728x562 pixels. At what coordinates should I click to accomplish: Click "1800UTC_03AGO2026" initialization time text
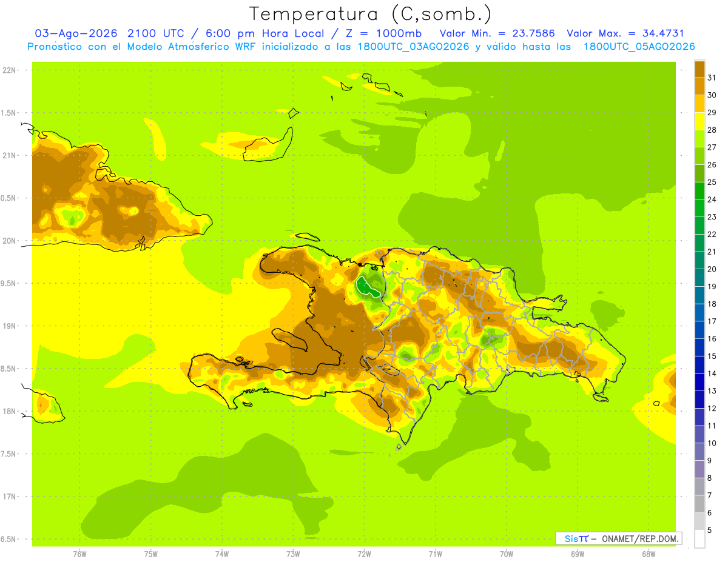412,47
